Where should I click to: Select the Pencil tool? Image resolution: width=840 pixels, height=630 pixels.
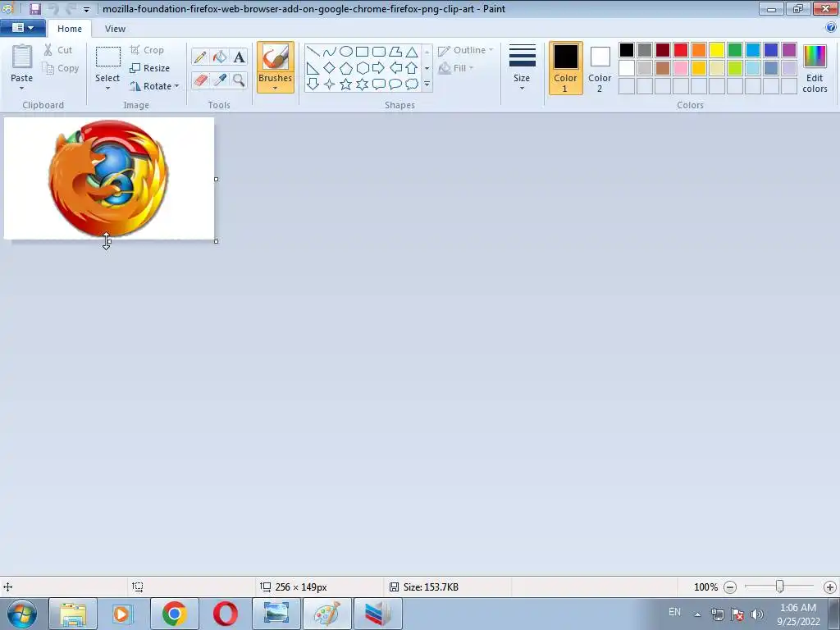(x=200, y=57)
